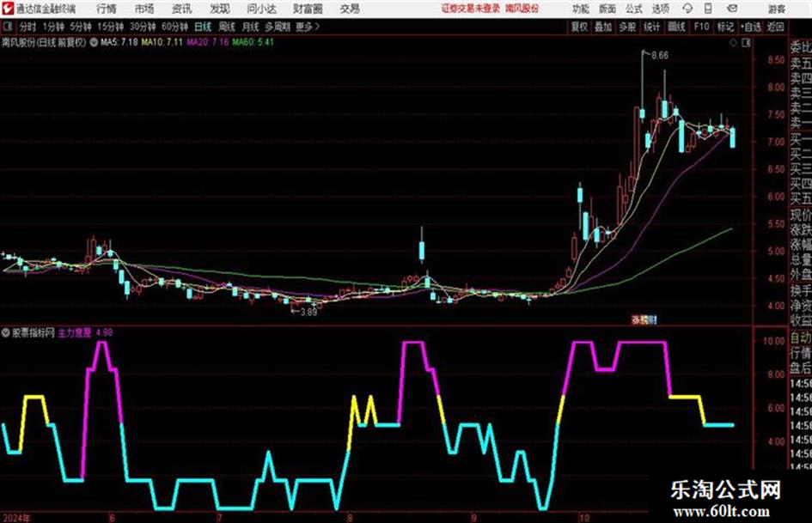Switch to 30分钟 period tab
Image resolution: width=812 pixels, height=523 pixels.
pos(143,27)
